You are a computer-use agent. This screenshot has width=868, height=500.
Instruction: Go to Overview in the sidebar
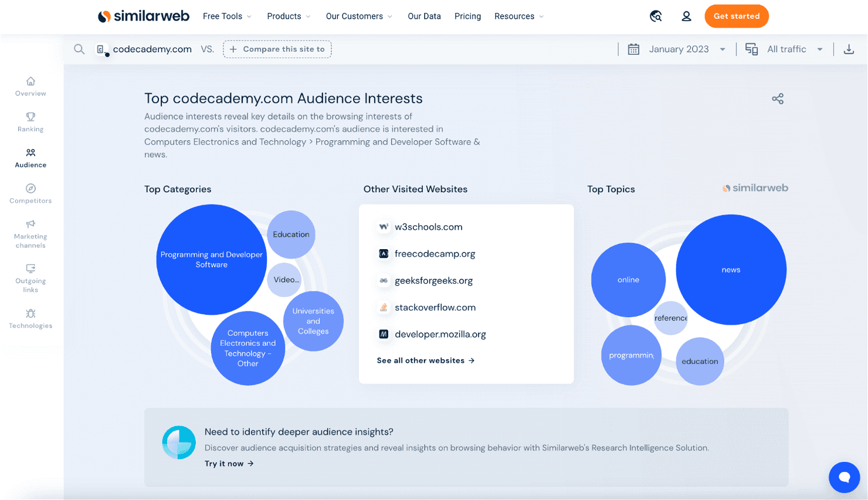30,87
